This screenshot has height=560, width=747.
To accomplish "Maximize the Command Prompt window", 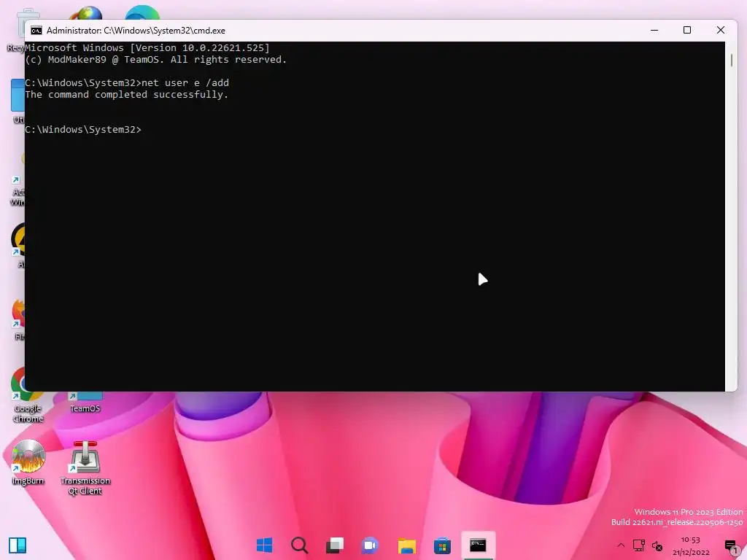I will pos(687,30).
